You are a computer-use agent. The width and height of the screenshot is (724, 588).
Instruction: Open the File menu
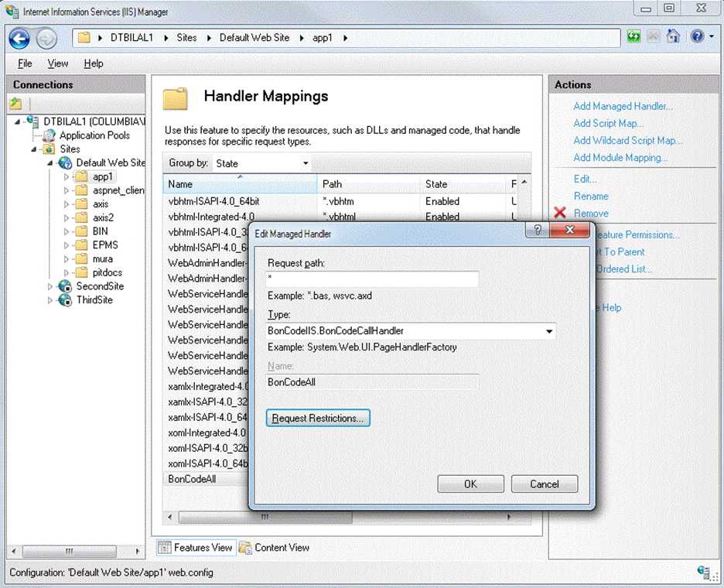point(25,63)
